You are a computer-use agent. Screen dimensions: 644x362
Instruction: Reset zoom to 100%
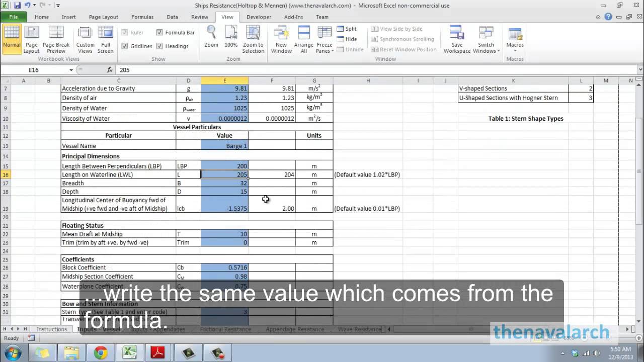[x=231, y=37]
